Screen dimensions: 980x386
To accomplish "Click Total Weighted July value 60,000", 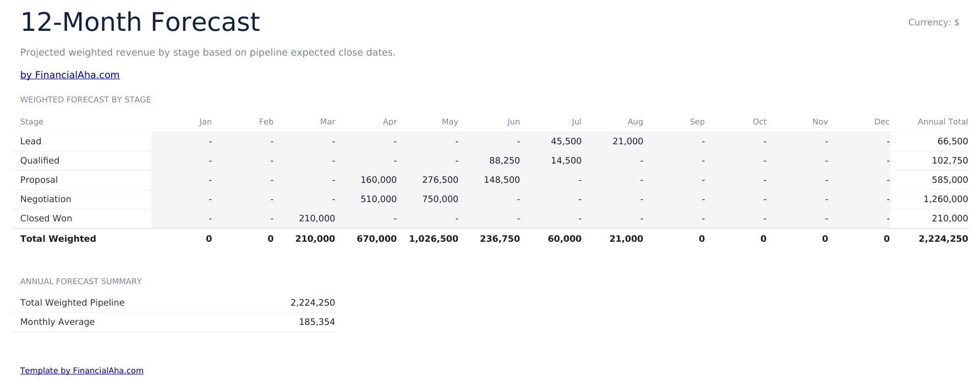I will pyautogui.click(x=565, y=239).
